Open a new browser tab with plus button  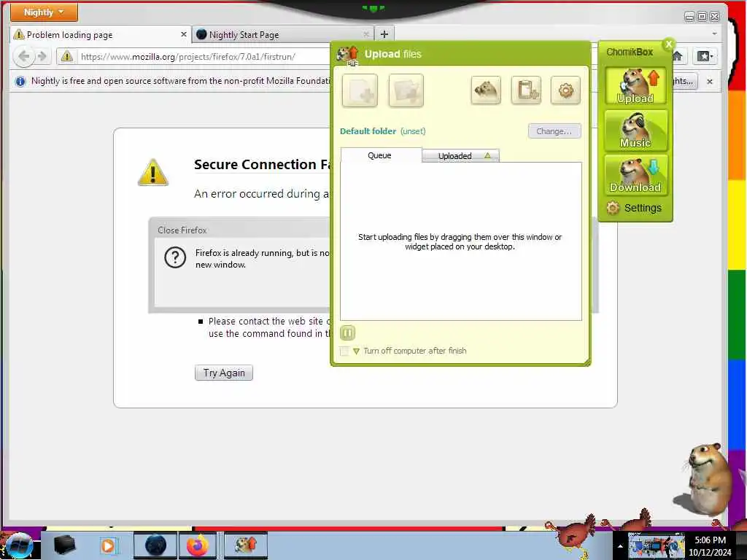384,34
